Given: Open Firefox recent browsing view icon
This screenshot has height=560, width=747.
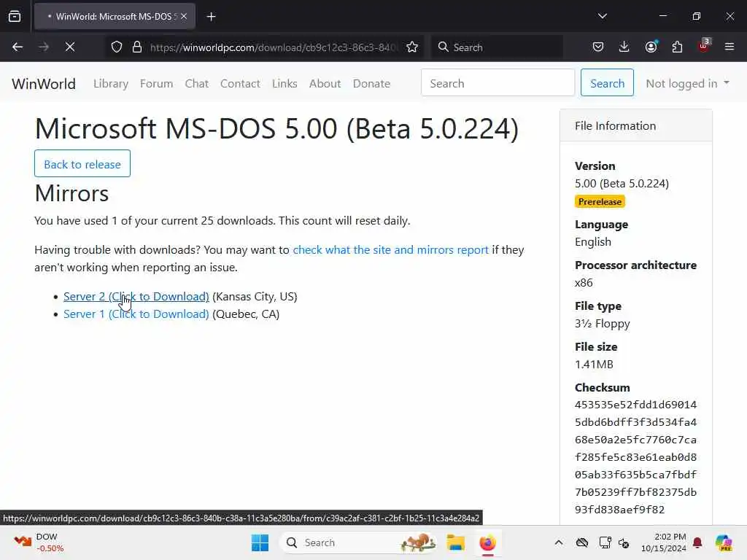Looking at the screenshot, I should click(x=15, y=16).
